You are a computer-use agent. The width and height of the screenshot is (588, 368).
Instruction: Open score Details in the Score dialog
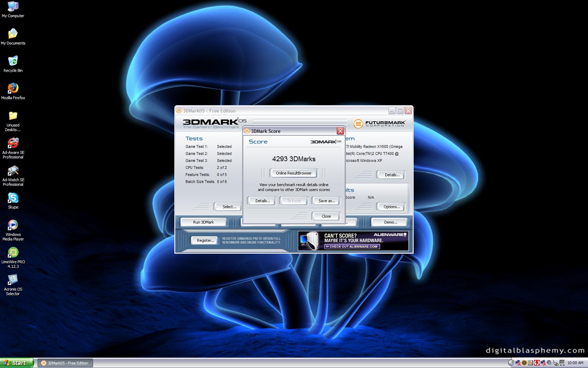coord(262,201)
